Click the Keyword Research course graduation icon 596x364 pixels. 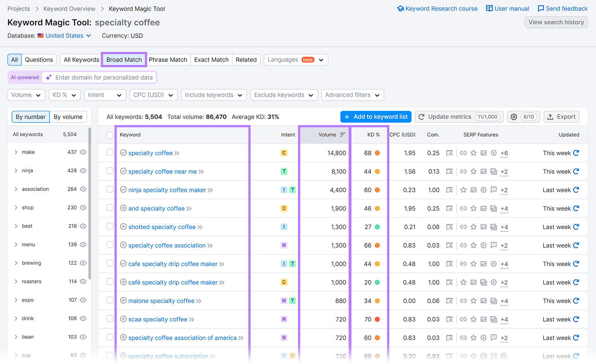click(x=400, y=8)
